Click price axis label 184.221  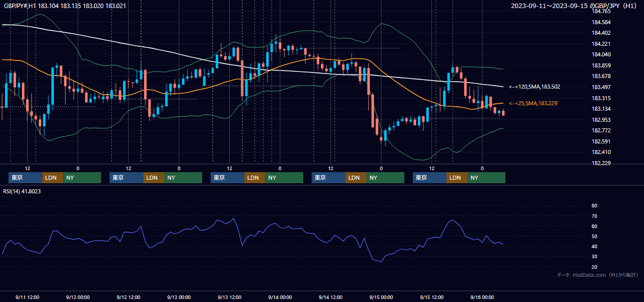(601, 44)
